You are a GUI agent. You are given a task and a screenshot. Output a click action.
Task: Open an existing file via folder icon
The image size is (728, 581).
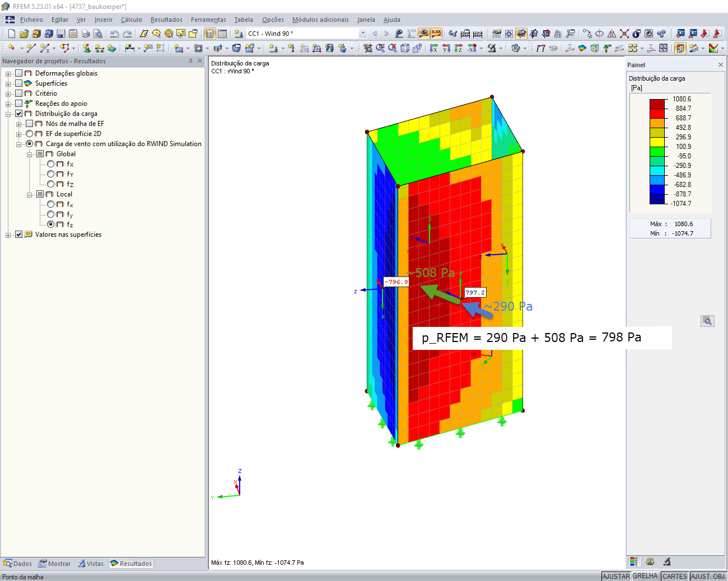(24, 34)
